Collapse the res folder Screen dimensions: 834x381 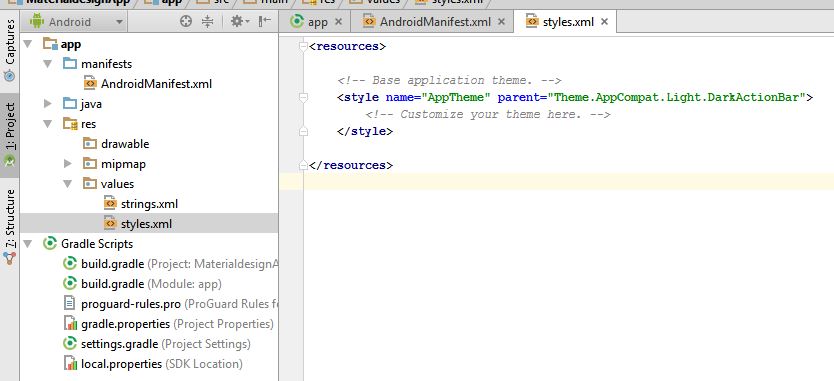coord(48,124)
